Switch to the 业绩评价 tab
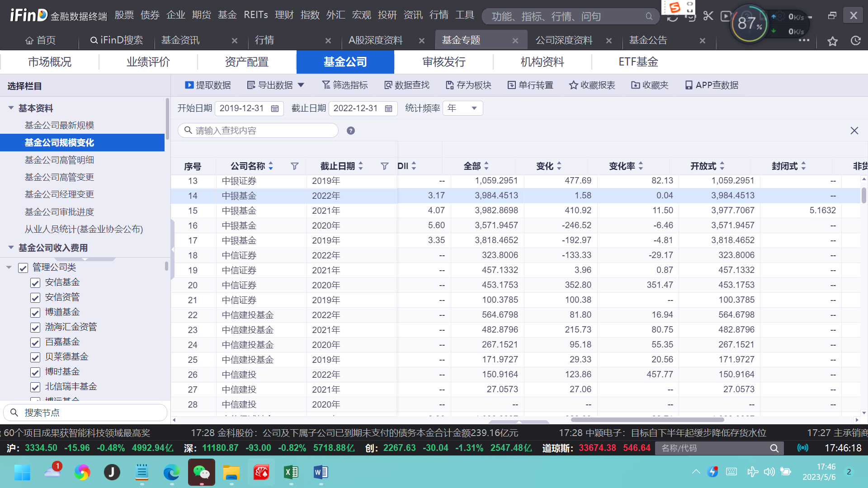 coord(148,62)
